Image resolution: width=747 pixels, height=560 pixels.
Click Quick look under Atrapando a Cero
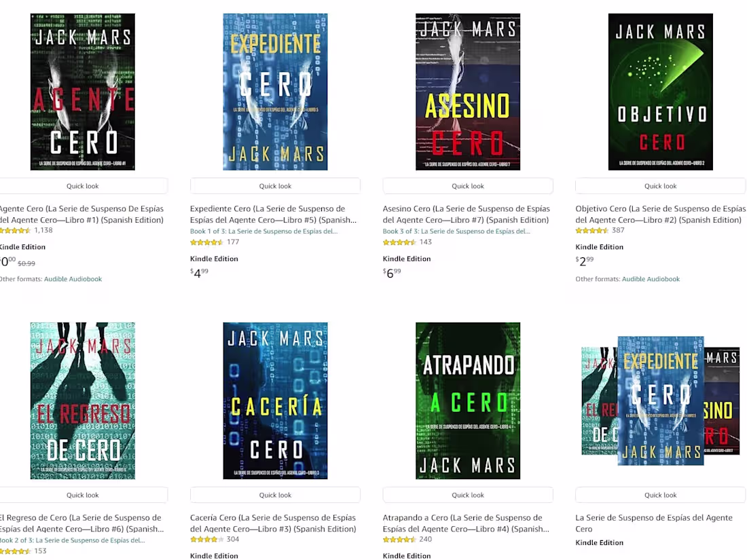(468, 495)
